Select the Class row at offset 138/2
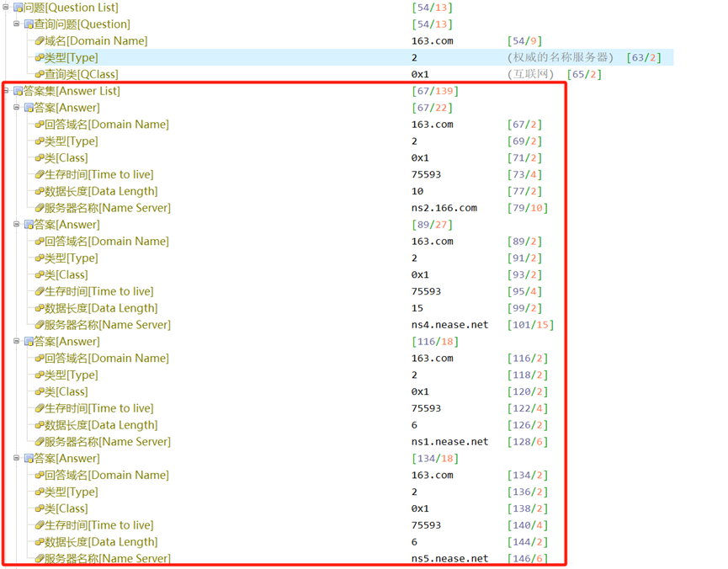This screenshot has height=569, width=728. (66, 508)
